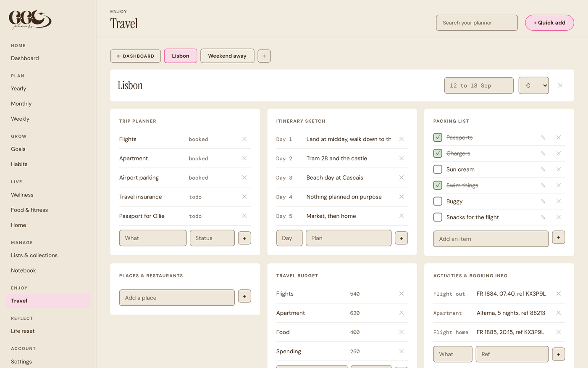Viewport: 588px width, 368px height.
Task: Add booking info with plus button
Action: tap(559, 354)
